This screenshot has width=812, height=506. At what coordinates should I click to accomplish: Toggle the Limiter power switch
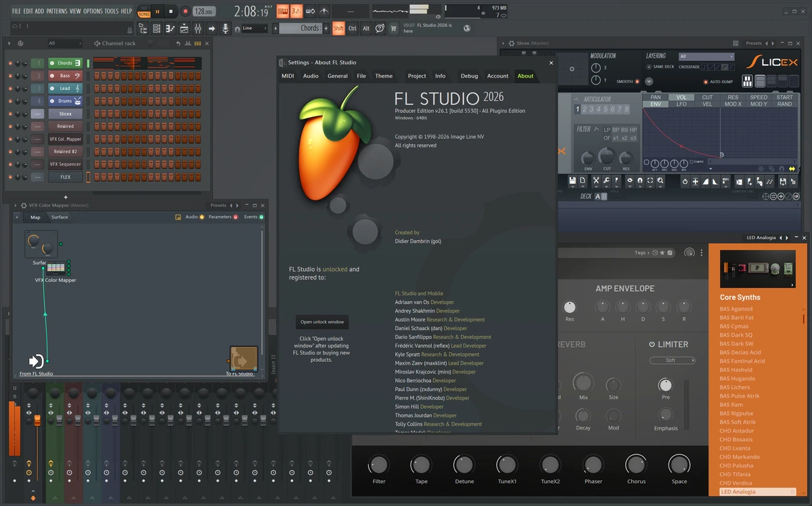tap(652, 344)
